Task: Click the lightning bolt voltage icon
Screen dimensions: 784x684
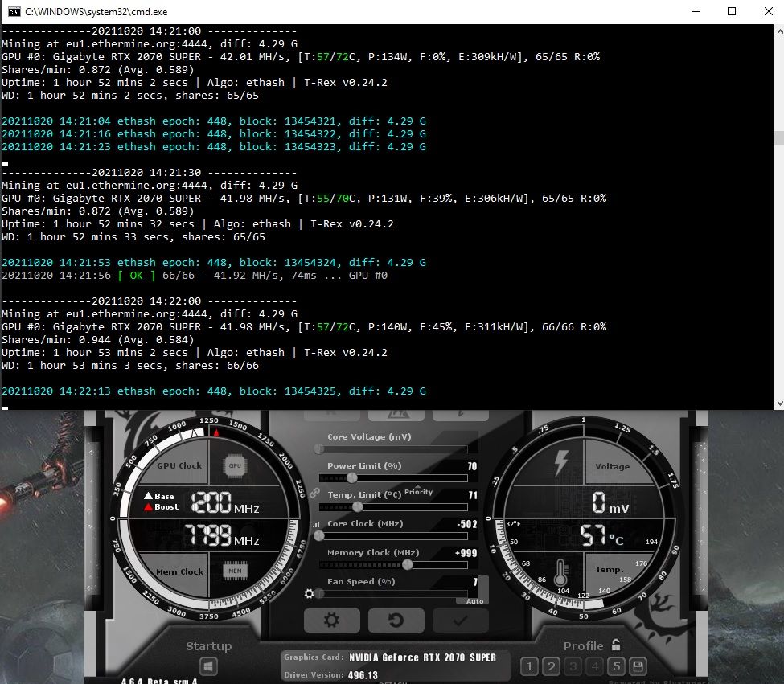Action: pyautogui.click(x=561, y=463)
